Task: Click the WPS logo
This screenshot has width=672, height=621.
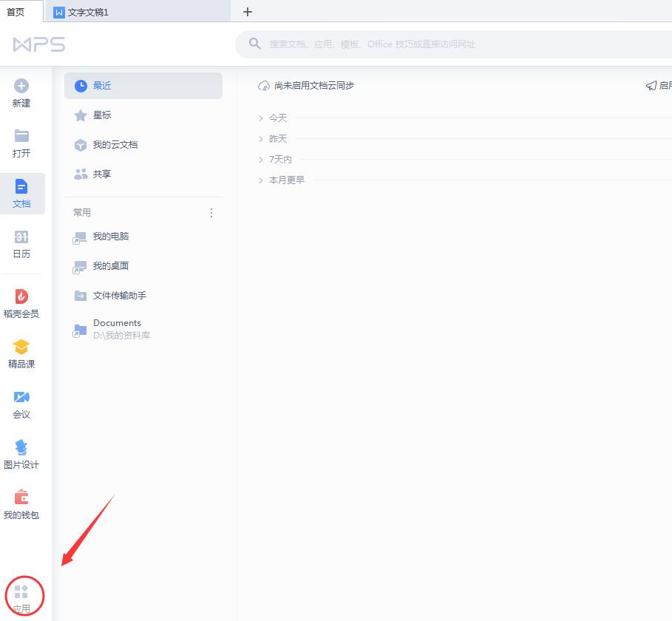Action: (x=39, y=44)
